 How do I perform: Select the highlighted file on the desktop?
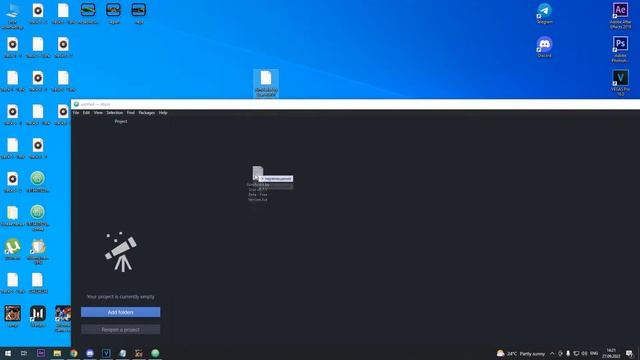266,83
